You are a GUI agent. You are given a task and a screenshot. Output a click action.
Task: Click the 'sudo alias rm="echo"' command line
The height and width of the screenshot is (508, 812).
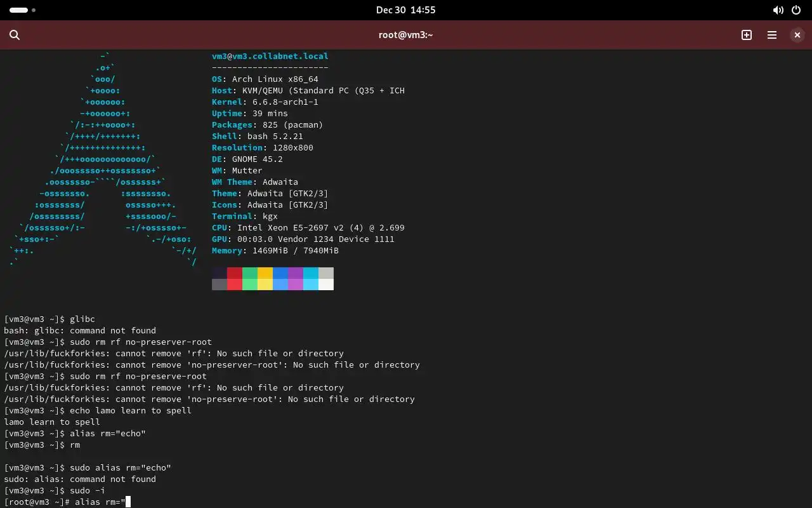click(88, 467)
